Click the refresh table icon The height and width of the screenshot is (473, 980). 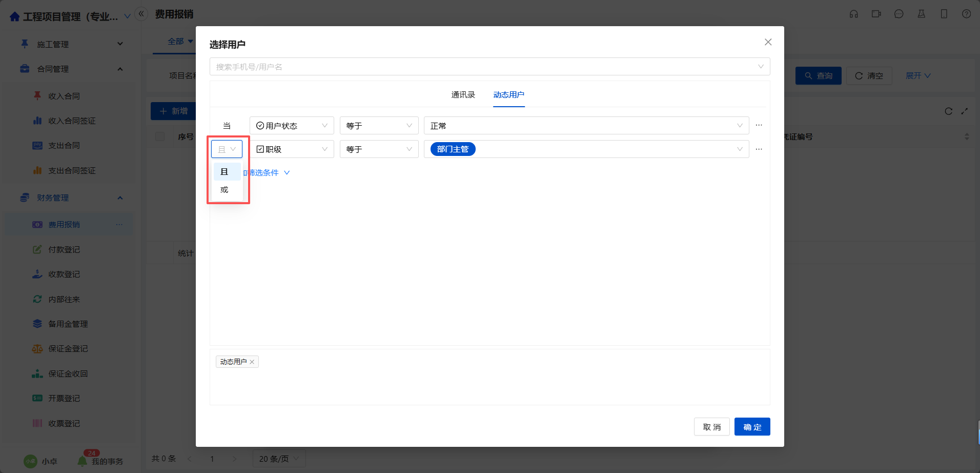pos(948,111)
